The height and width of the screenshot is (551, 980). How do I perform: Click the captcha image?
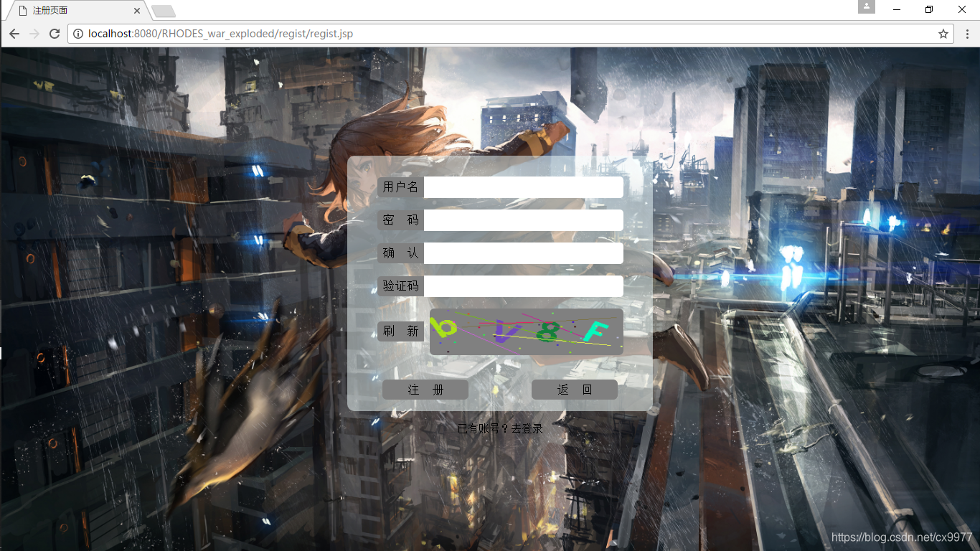(x=527, y=331)
